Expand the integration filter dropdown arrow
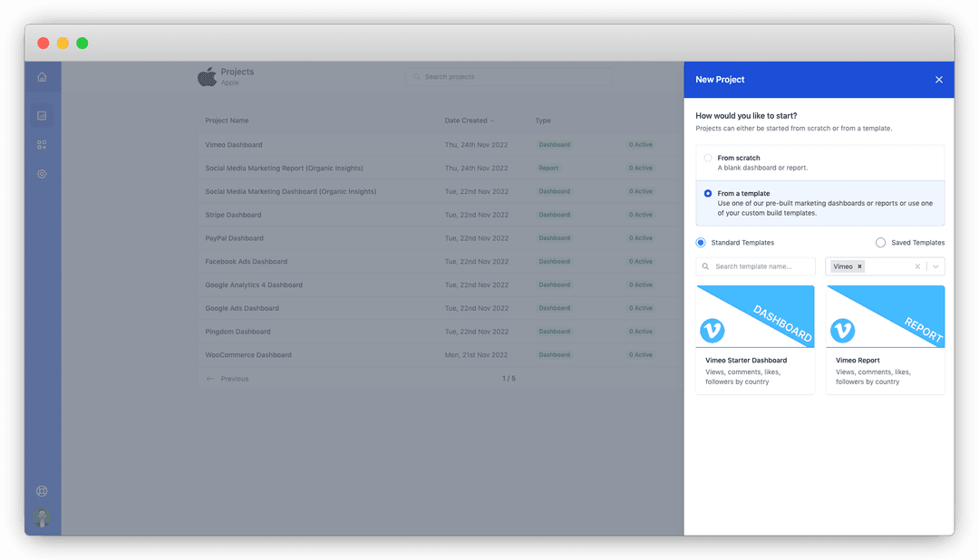This screenshot has height=560, width=979. point(935,266)
